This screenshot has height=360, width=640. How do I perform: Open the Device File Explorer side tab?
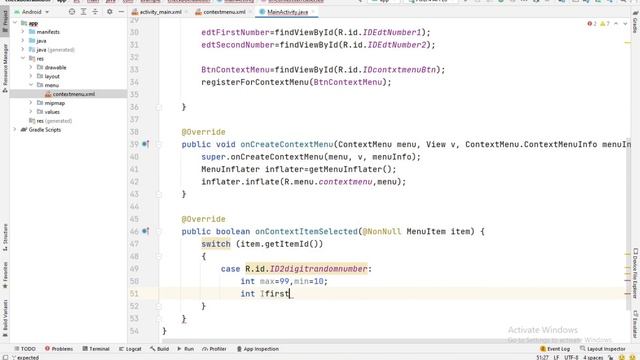[636, 273]
